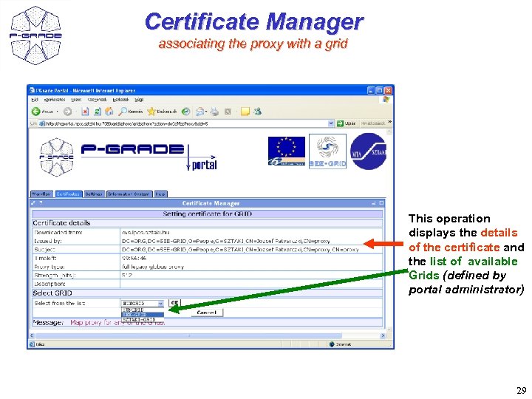The image size is (532, 399).
Task: Open the GRID selection combo box
Action: click(143, 303)
